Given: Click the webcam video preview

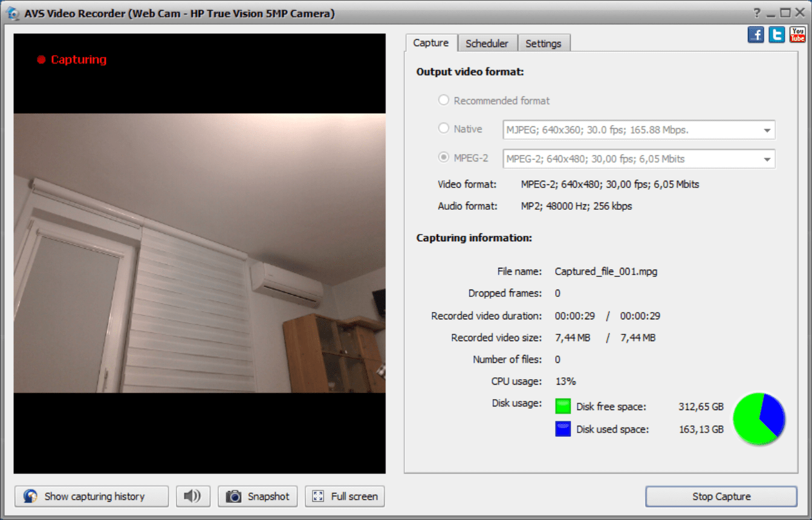Looking at the screenshot, I should pyautogui.click(x=200, y=253).
